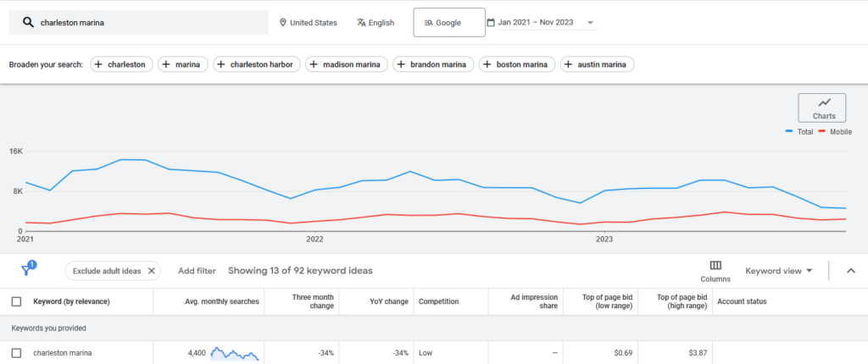
Task: Click the Add filter link
Action: coord(197,271)
